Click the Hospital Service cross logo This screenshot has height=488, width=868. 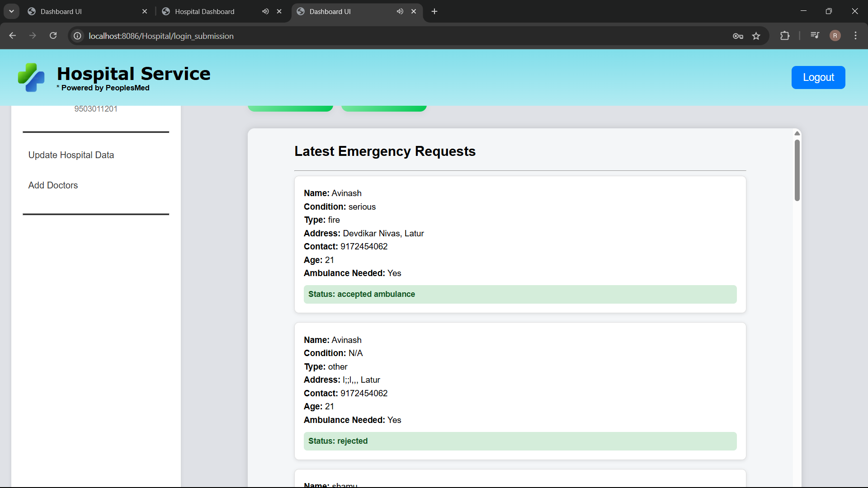tap(31, 77)
